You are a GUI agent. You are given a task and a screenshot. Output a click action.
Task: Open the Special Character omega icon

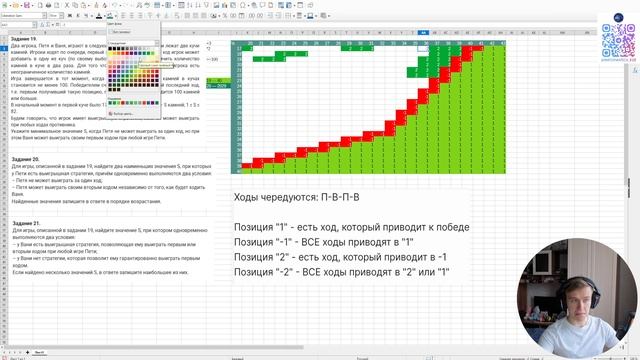tap(242, 5)
